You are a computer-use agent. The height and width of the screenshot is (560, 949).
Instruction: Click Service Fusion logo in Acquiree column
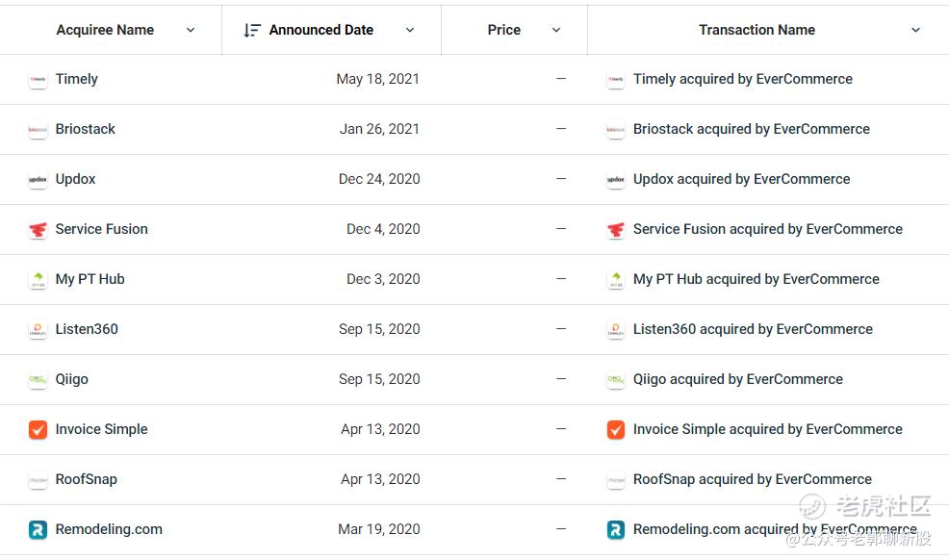coord(38,230)
